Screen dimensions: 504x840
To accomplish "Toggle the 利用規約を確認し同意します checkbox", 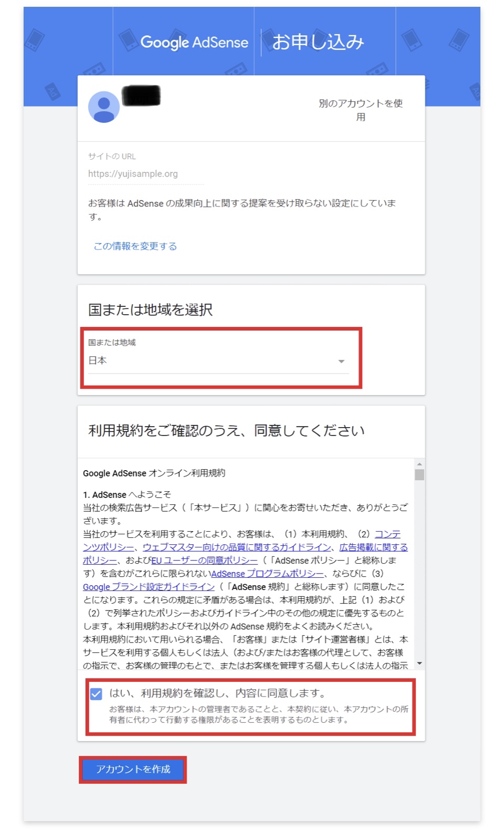I will pos(96,694).
